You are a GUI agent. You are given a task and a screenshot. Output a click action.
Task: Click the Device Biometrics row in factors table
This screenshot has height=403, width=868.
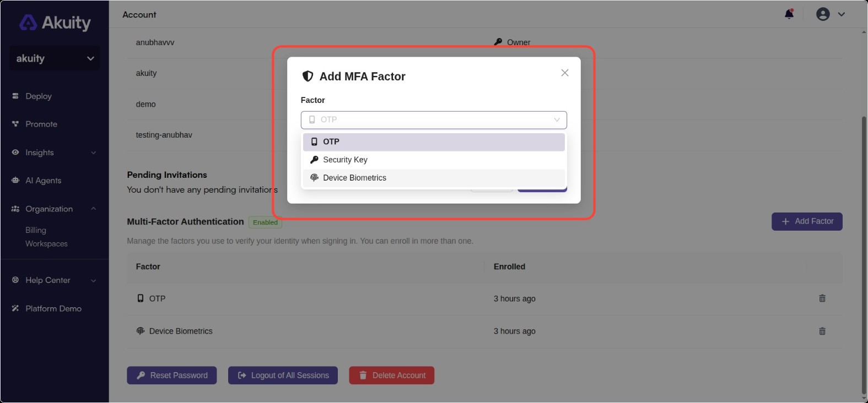tap(484, 331)
